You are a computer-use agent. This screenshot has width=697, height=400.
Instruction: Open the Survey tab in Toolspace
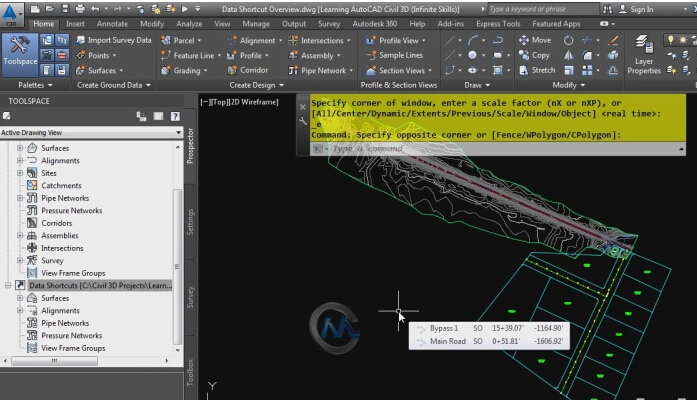pos(190,295)
